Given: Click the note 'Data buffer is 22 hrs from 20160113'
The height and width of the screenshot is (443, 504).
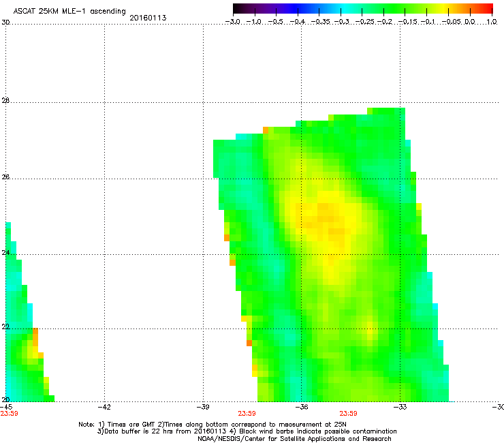Looking at the screenshot, I should tap(166, 431).
